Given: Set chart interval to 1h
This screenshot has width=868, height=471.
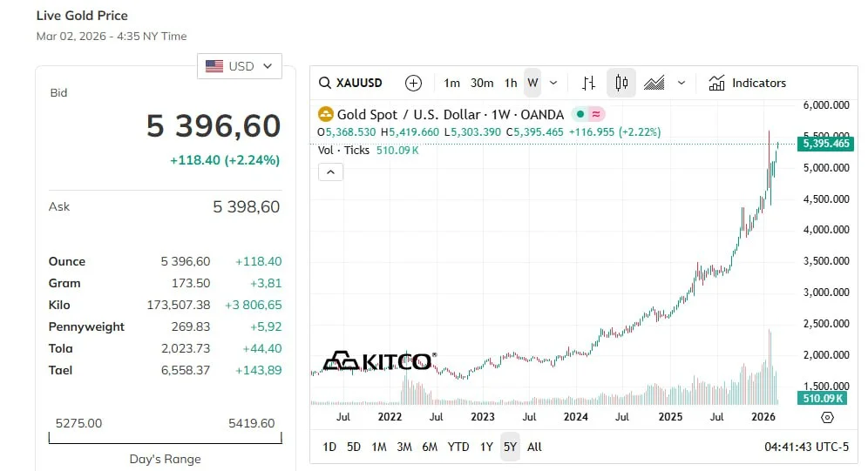Looking at the screenshot, I should 511,84.
